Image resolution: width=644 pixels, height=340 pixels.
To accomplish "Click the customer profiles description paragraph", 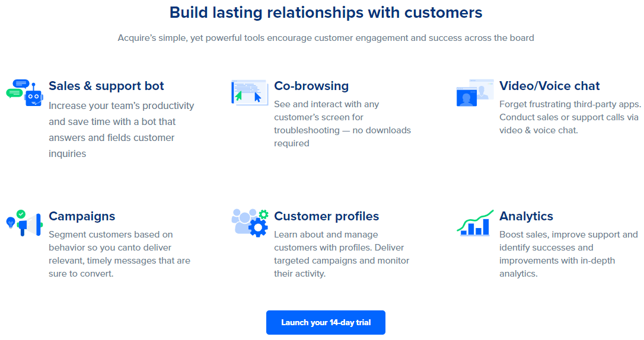I will [x=342, y=254].
